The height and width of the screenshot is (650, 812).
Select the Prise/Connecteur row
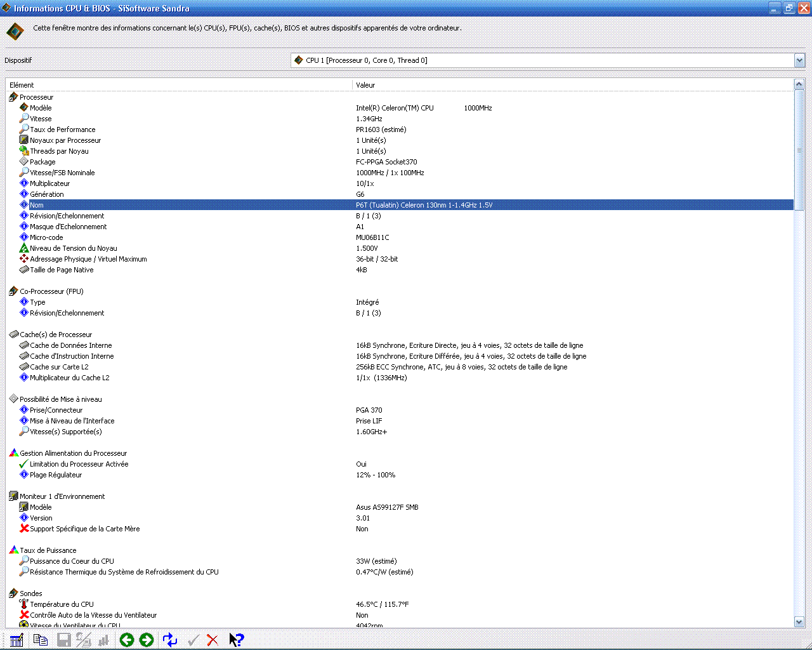pyautogui.click(x=400, y=410)
